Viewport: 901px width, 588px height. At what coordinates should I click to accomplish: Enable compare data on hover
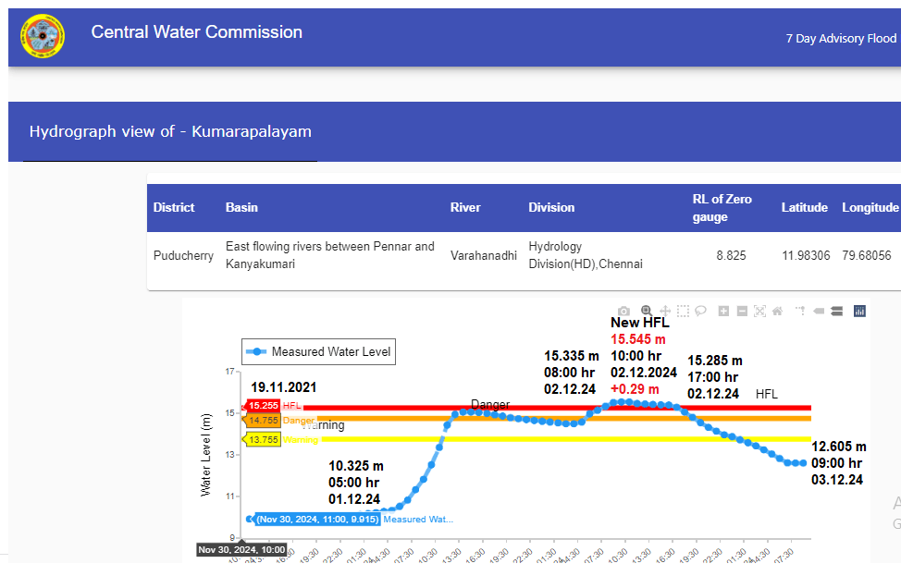[x=836, y=312]
